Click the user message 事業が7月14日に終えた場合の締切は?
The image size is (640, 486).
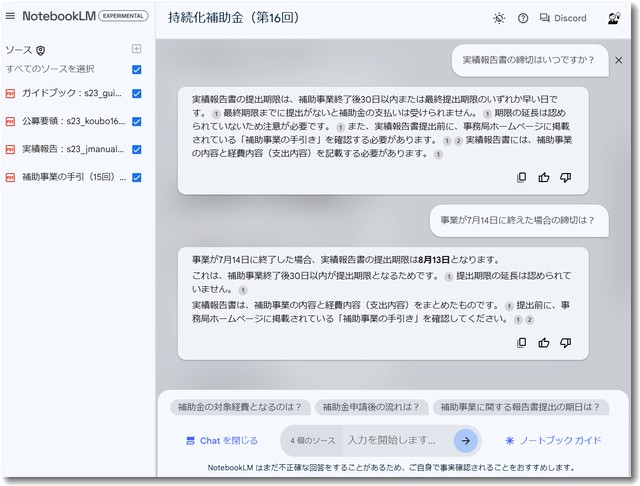click(517, 220)
